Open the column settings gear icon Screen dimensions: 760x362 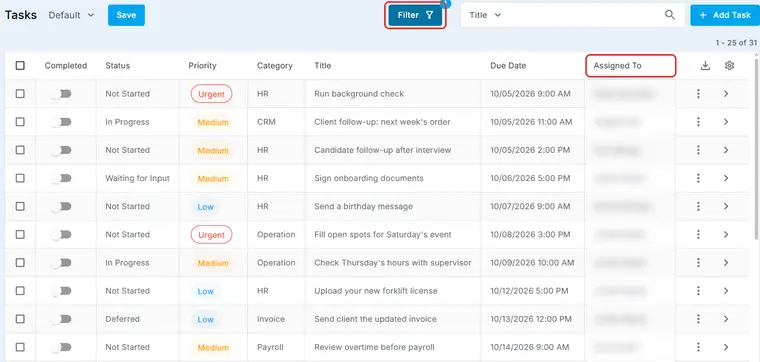click(729, 65)
